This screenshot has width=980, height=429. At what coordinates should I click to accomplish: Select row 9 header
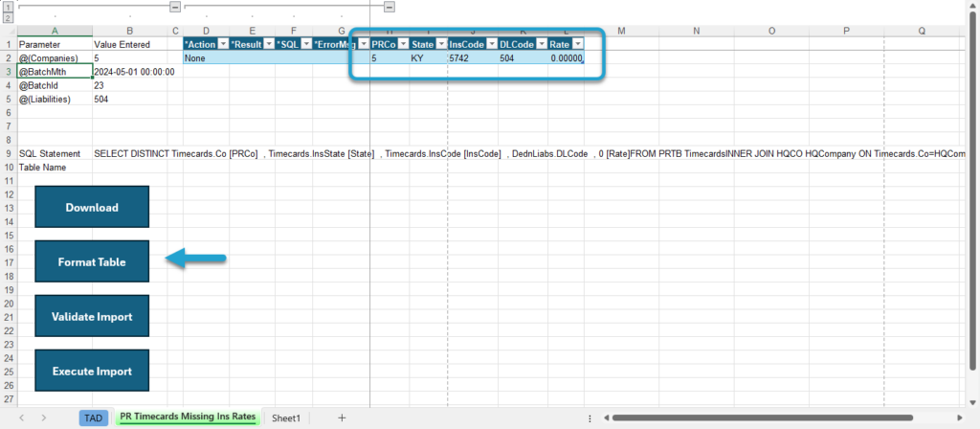point(8,154)
